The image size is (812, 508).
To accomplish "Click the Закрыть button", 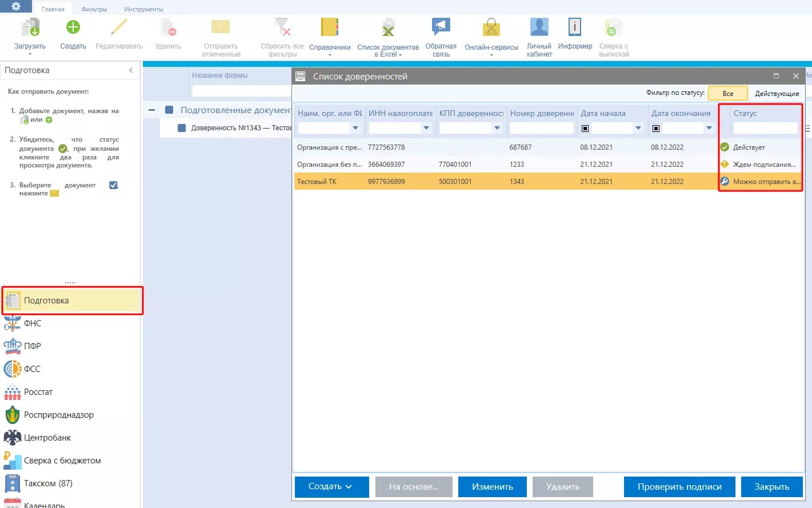I will [x=772, y=487].
